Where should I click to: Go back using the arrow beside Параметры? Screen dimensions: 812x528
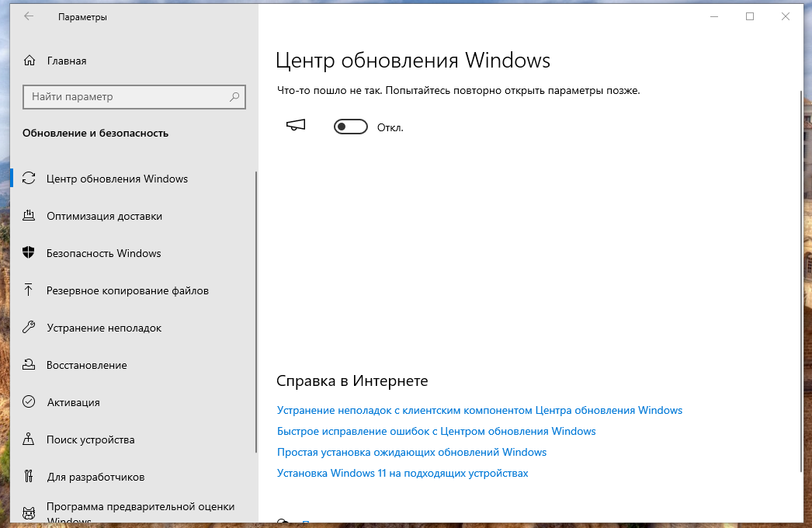29,16
